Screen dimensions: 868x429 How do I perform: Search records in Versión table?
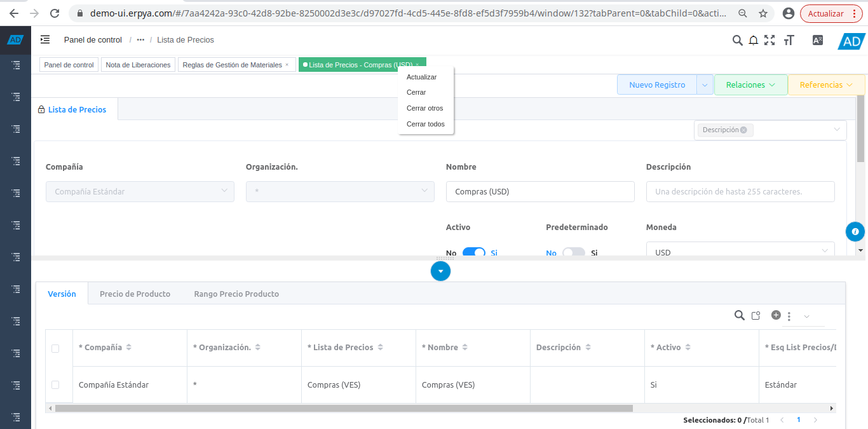point(739,315)
